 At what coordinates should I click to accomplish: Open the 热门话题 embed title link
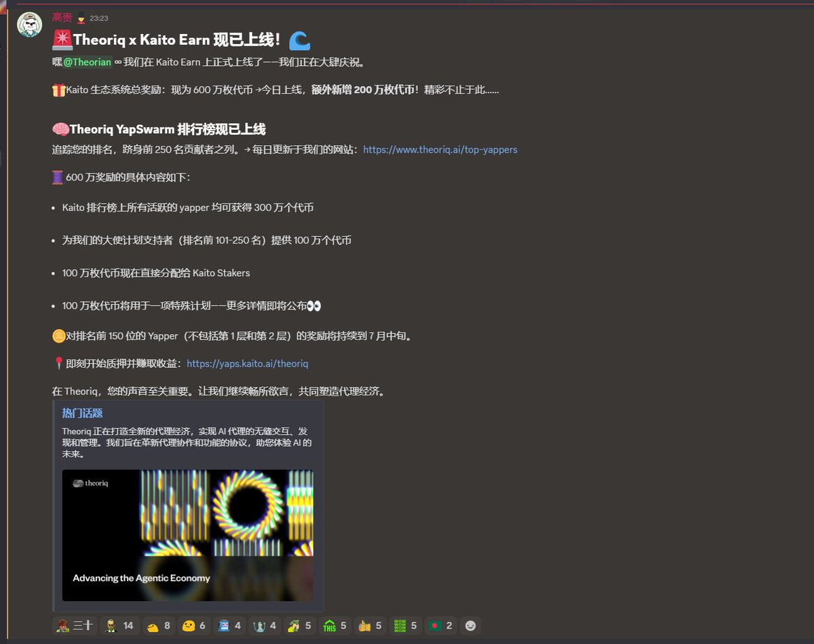[82, 413]
